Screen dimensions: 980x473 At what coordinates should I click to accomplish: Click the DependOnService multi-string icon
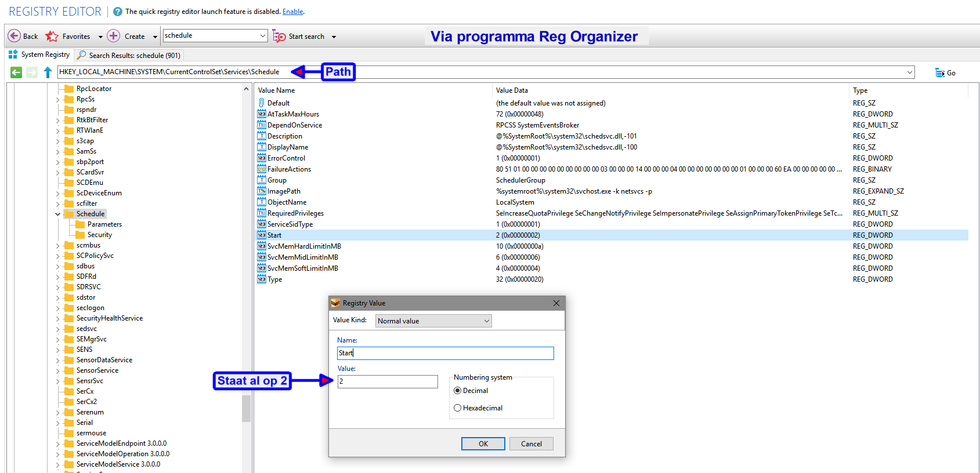[x=262, y=125]
